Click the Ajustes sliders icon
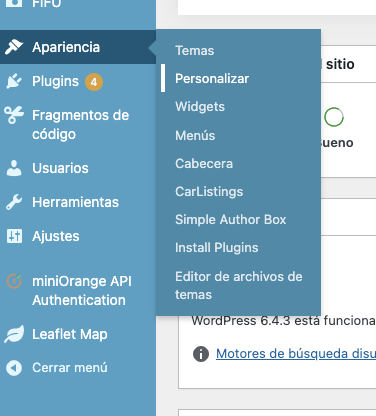This screenshot has height=416, width=376. [14, 236]
